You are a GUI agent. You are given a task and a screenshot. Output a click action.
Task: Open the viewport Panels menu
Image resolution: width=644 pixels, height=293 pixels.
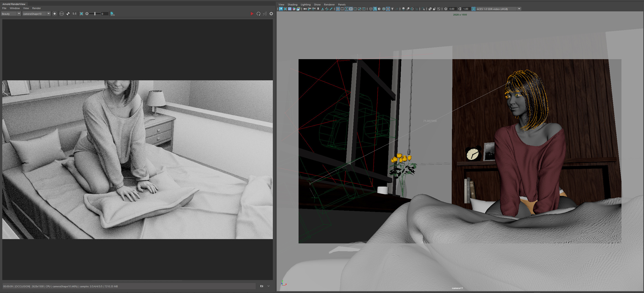tap(342, 5)
